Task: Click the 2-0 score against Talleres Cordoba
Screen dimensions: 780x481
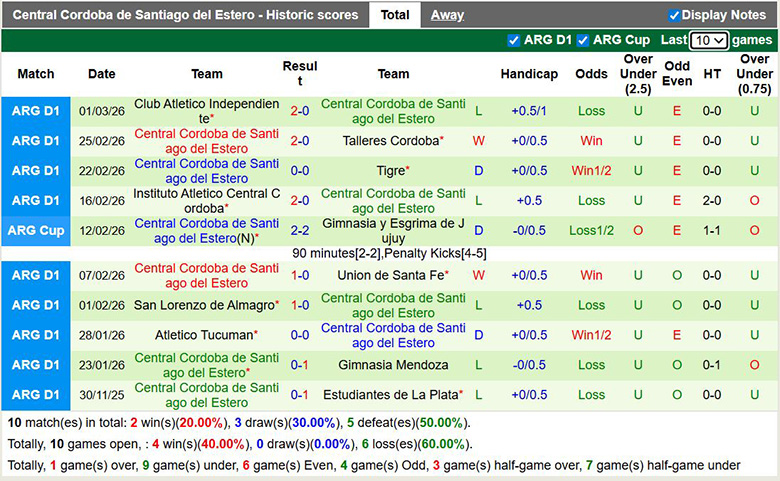Action: 300,141
